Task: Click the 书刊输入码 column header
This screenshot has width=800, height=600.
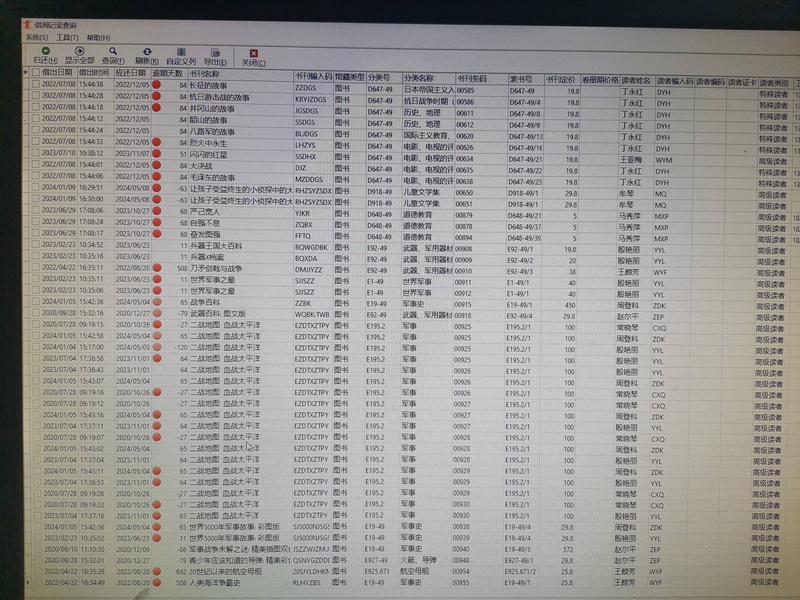Action: point(313,76)
